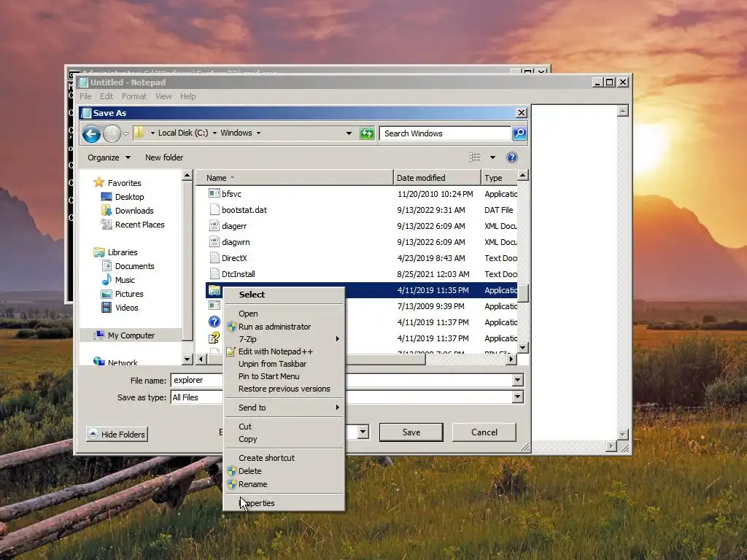
Task: Open the Organize dropdown menu
Action: 109,157
